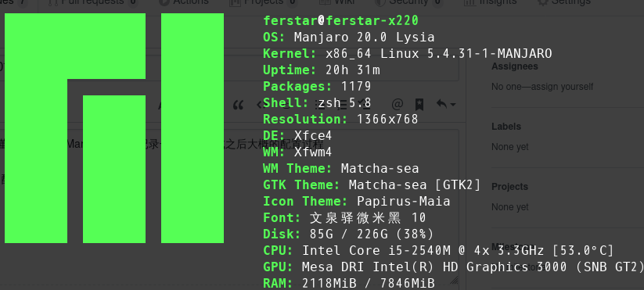
Task: Open the Projects sidebar section
Action: pos(509,187)
